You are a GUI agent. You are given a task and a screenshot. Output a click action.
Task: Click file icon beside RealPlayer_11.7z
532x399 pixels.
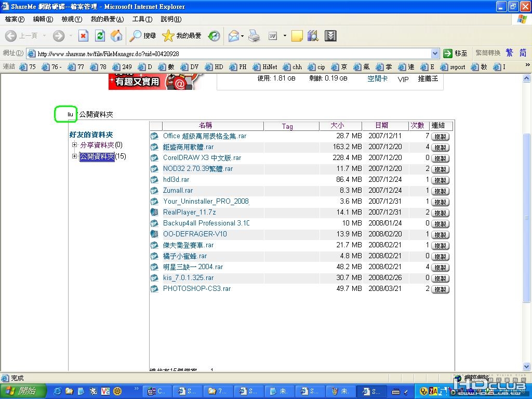coord(154,212)
